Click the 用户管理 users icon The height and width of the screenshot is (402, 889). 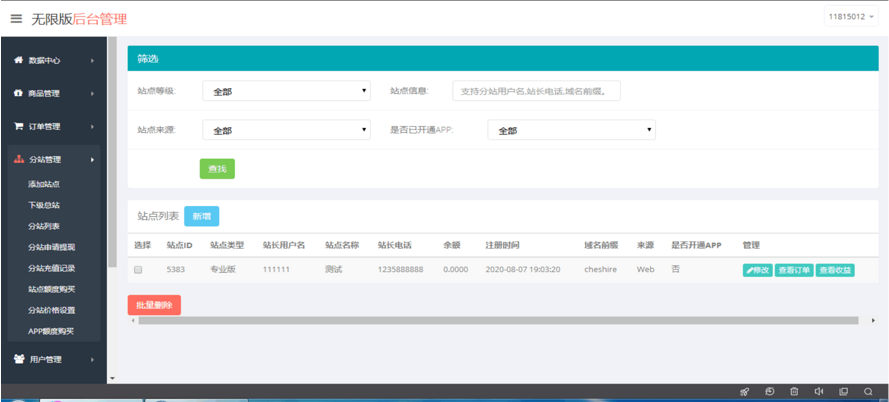coord(19,359)
